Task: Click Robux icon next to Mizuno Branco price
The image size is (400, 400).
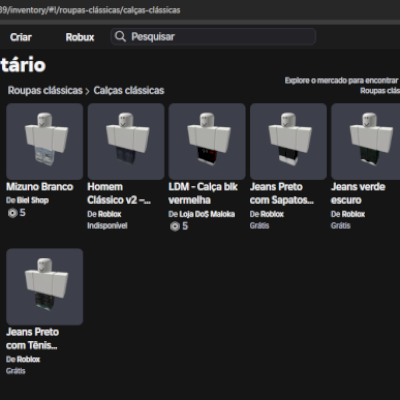Action: (13, 213)
